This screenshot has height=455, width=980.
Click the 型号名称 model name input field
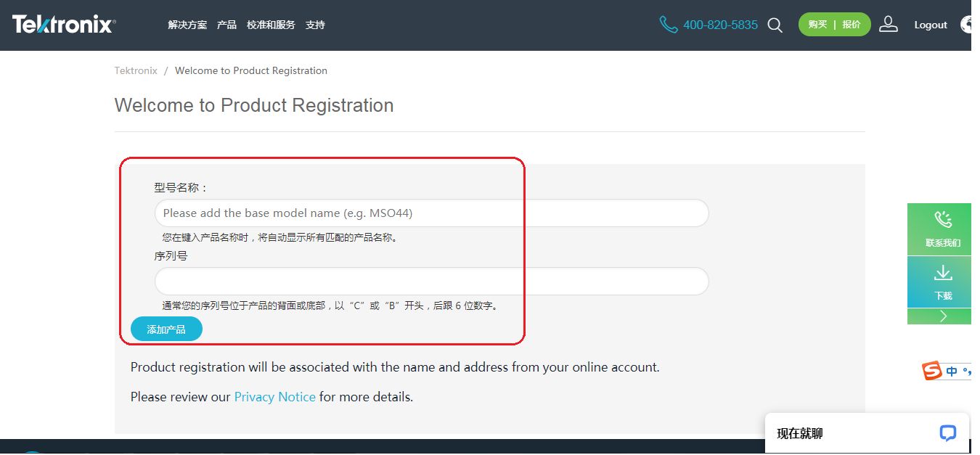pyautogui.click(x=431, y=213)
